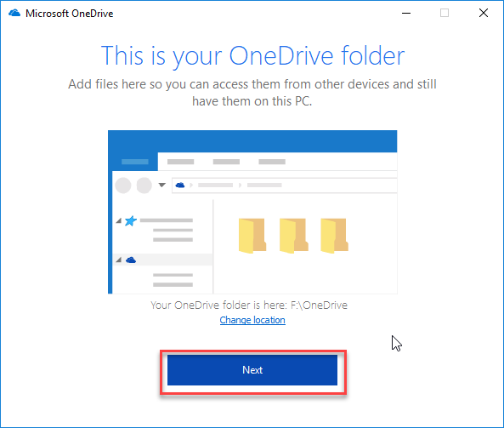Select the blue star Quick access icon
Image resolution: width=504 pixels, height=428 pixels.
tap(131, 221)
